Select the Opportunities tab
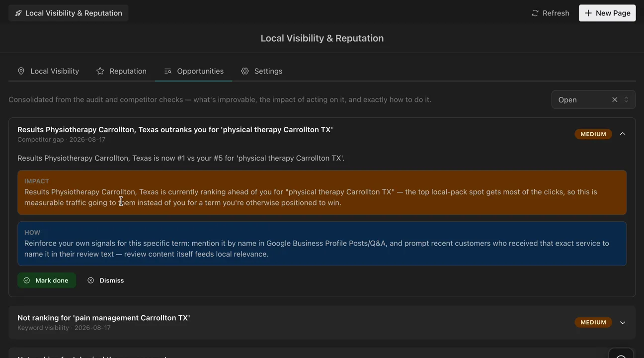The image size is (644, 358). (194, 71)
